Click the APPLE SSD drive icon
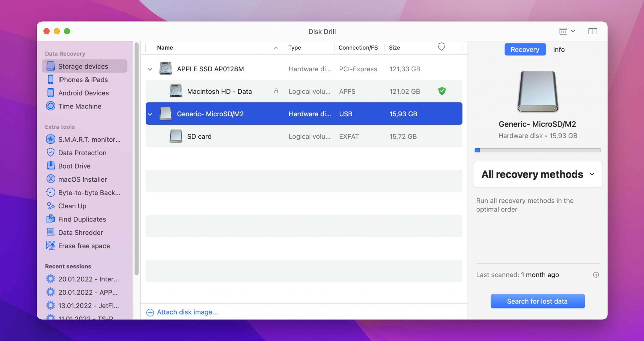Viewport: 644px width, 341px height. click(x=165, y=69)
